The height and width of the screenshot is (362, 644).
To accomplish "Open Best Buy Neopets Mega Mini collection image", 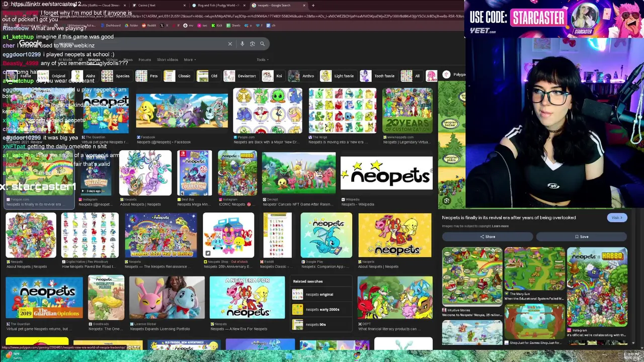I will point(195,173).
